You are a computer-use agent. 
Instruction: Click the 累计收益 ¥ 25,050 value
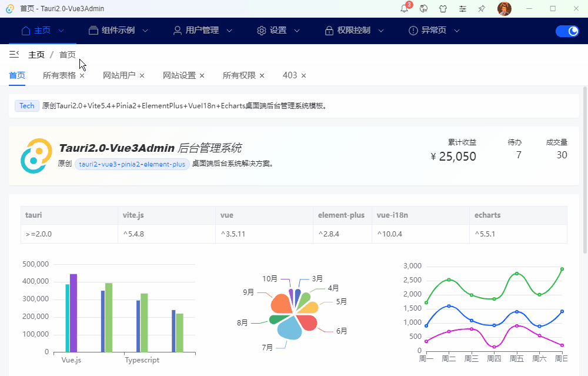pos(453,156)
